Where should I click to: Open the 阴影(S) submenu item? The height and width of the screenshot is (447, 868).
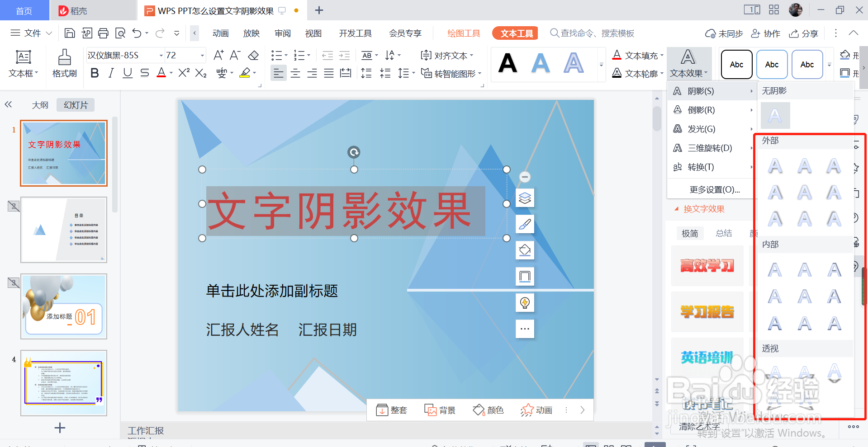(x=712, y=91)
